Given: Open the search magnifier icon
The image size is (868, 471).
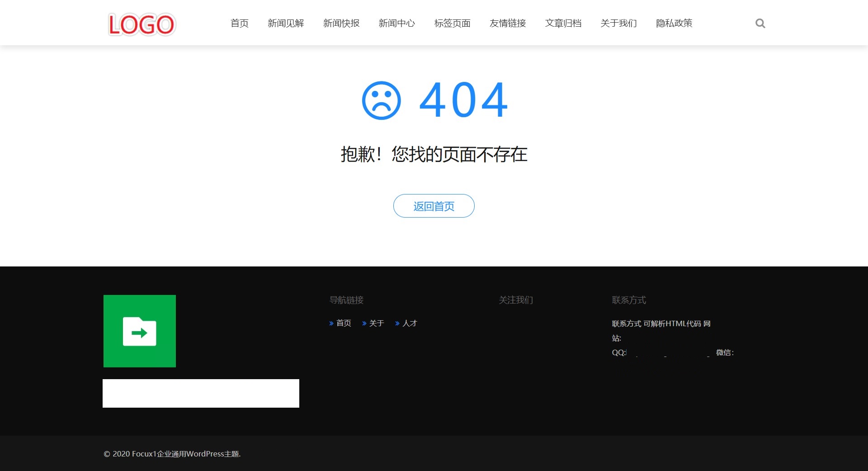Looking at the screenshot, I should click(760, 24).
